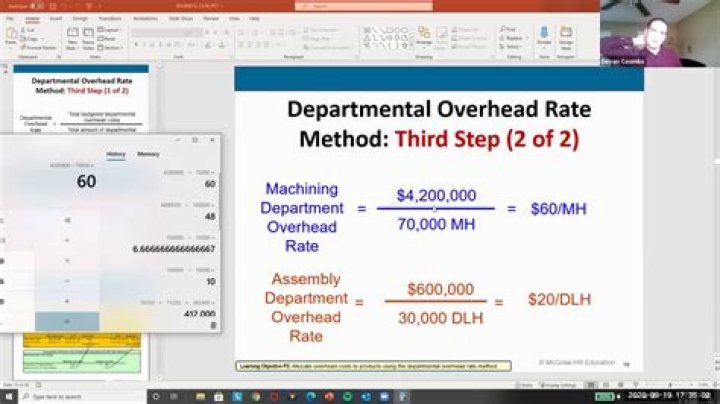Screen dimensions: 720x404
Task: Open the shapes gallery
Action: pos(387,38)
